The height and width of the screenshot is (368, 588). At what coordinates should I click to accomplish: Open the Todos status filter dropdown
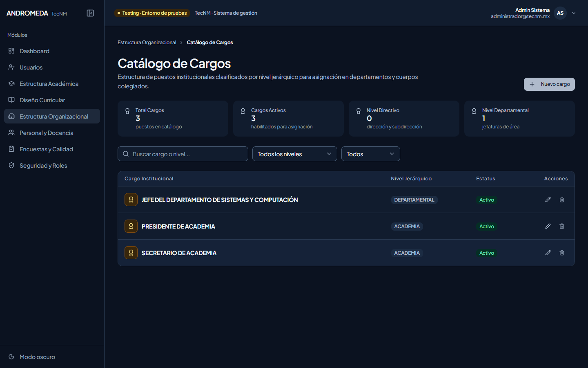tap(371, 154)
